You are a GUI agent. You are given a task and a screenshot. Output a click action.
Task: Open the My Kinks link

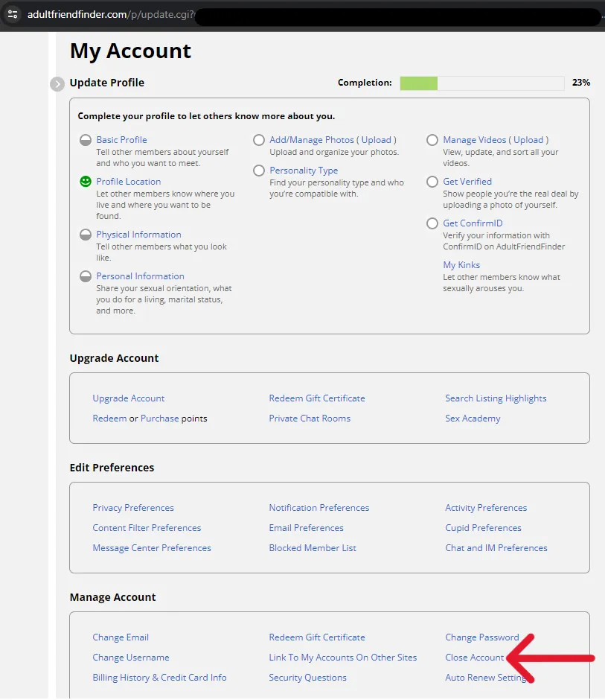[461, 264]
